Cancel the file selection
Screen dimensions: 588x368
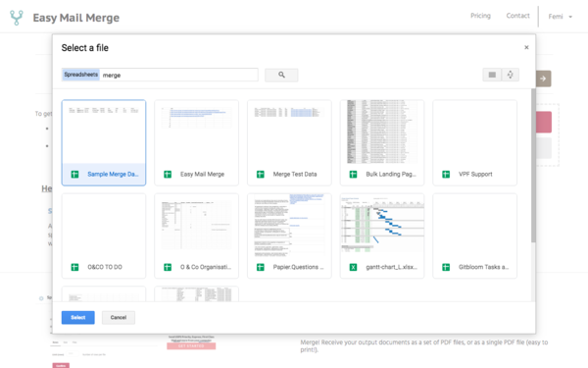click(x=119, y=318)
